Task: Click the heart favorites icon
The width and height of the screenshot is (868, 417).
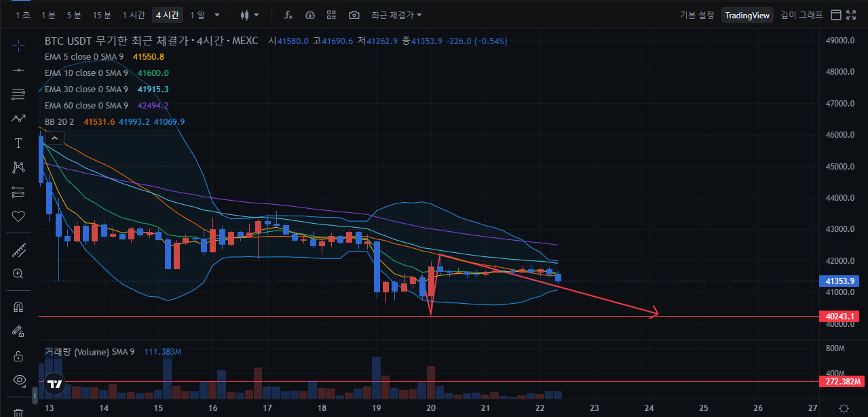Action: coord(18,216)
